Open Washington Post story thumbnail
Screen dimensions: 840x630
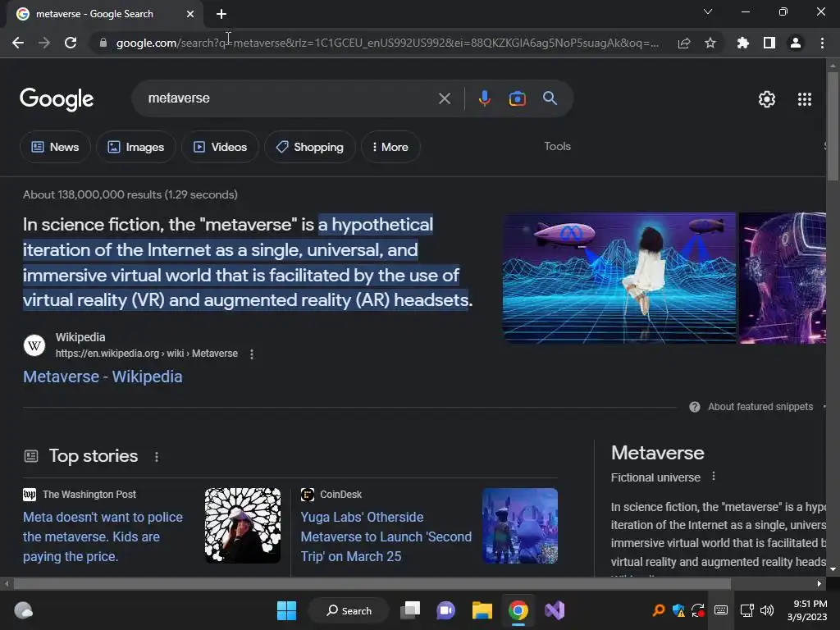243,526
